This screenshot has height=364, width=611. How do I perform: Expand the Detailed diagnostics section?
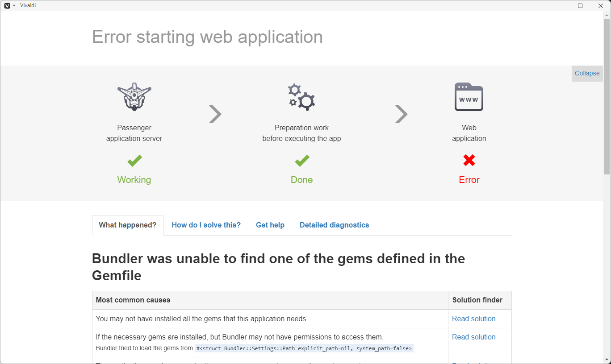pyautogui.click(x=334, y=225)
